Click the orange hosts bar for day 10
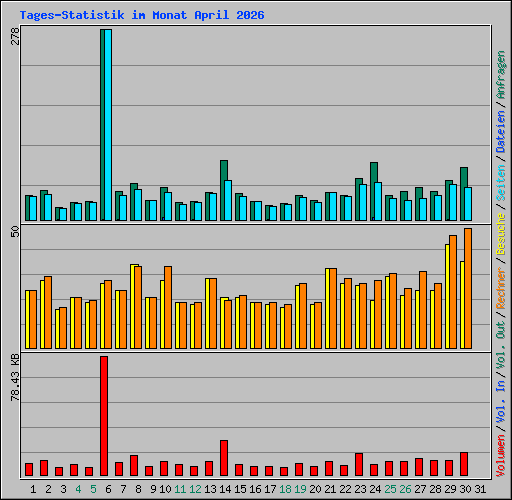This screenshot has width=512, height=500. click(x=168, y=308)
